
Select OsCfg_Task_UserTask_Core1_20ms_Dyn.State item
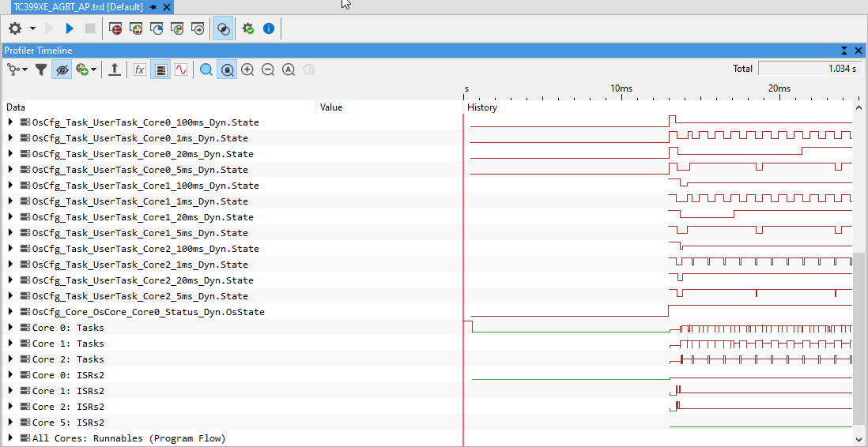click(x=143, y=217)
